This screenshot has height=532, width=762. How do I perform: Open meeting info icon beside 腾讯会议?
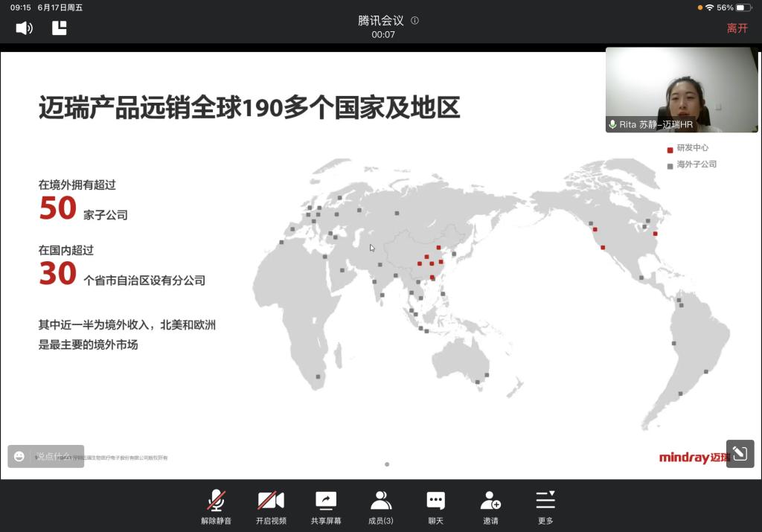click(414, 20)
